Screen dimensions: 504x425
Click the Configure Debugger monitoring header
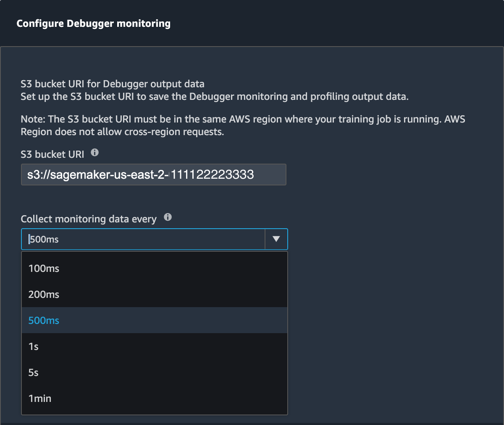tap(93, 23)
